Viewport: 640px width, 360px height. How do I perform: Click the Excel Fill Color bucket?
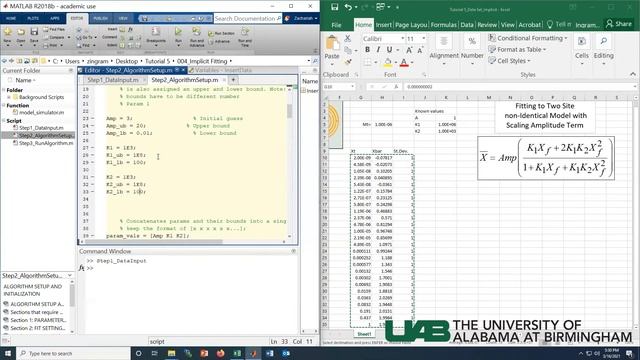[x=388, y=62]
